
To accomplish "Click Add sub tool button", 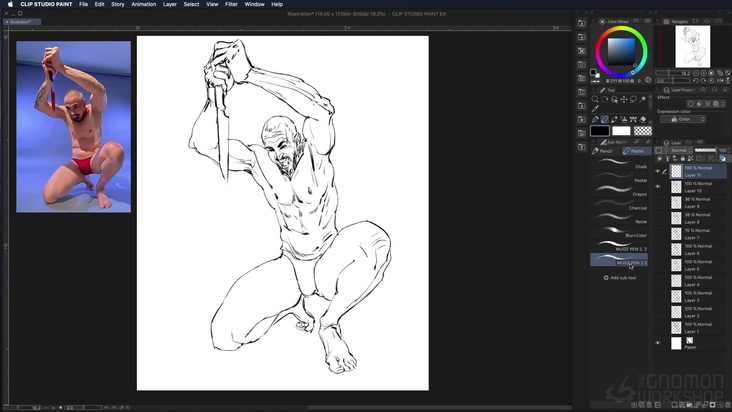I will (620, 278).
